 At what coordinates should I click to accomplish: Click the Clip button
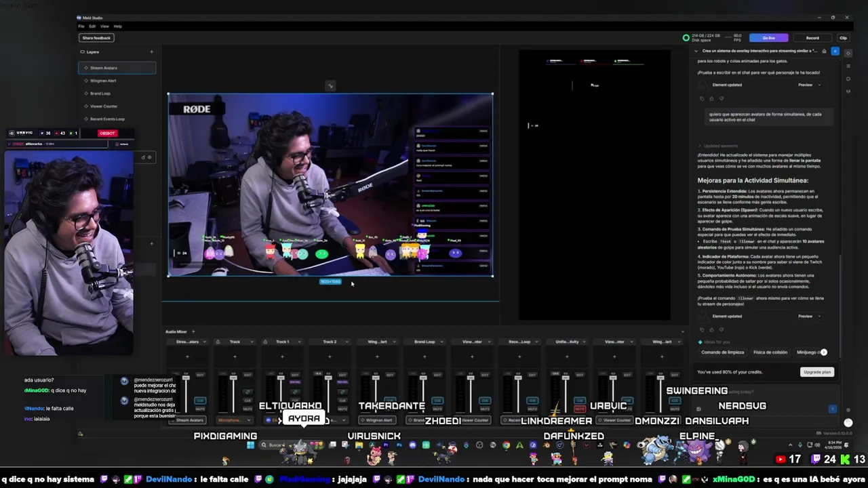843,38
